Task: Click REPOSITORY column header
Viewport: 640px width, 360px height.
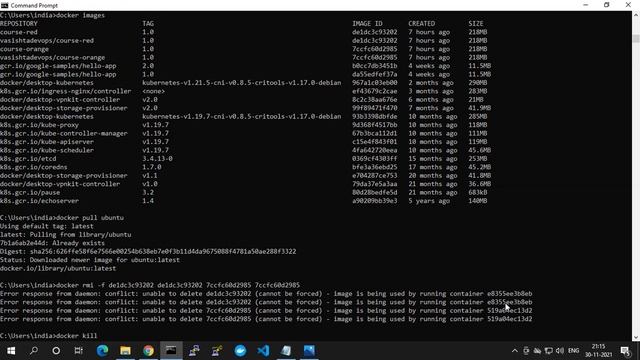Action: coord(19,24)
